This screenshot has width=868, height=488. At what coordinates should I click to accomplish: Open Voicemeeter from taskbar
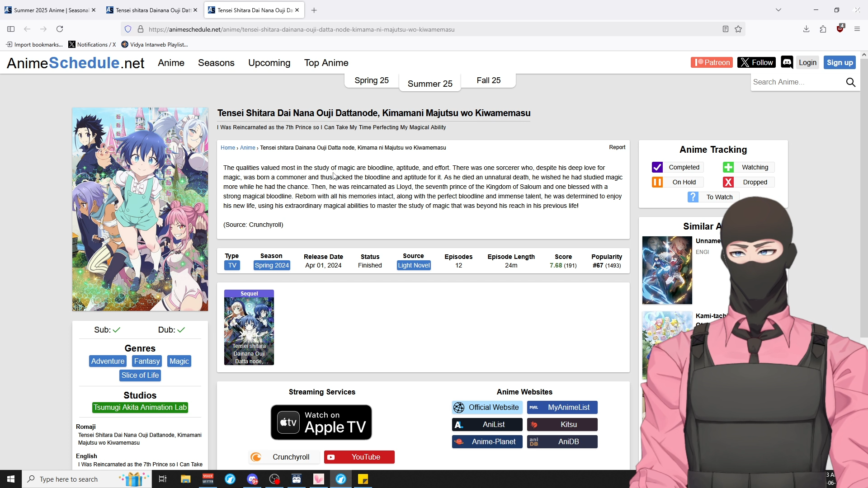[208, 479]
